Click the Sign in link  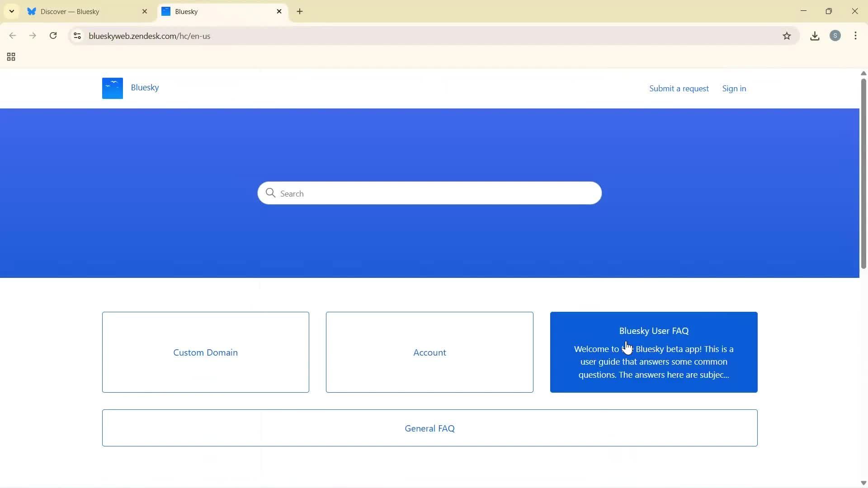[734, 88]
